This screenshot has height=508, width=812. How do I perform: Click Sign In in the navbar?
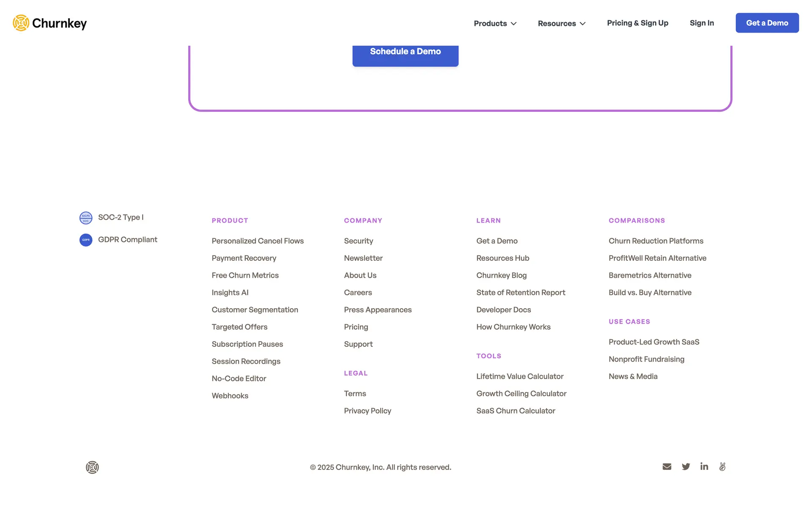[x=702, y=23]
